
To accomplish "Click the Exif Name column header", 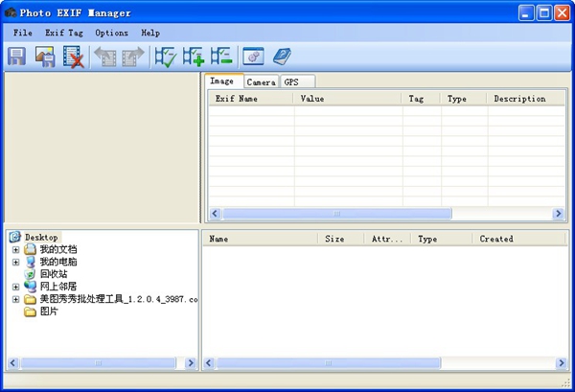I will click(x=237, y=99).
